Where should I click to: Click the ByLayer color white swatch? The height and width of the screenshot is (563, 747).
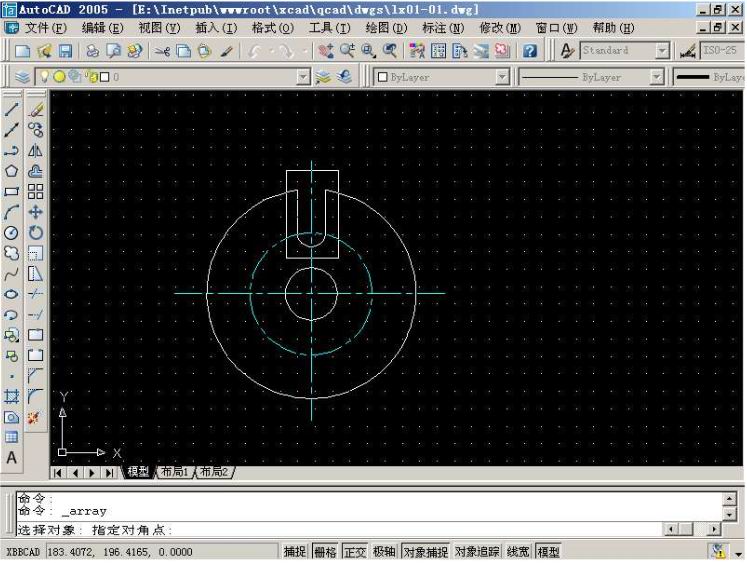(x=382, y=77)
